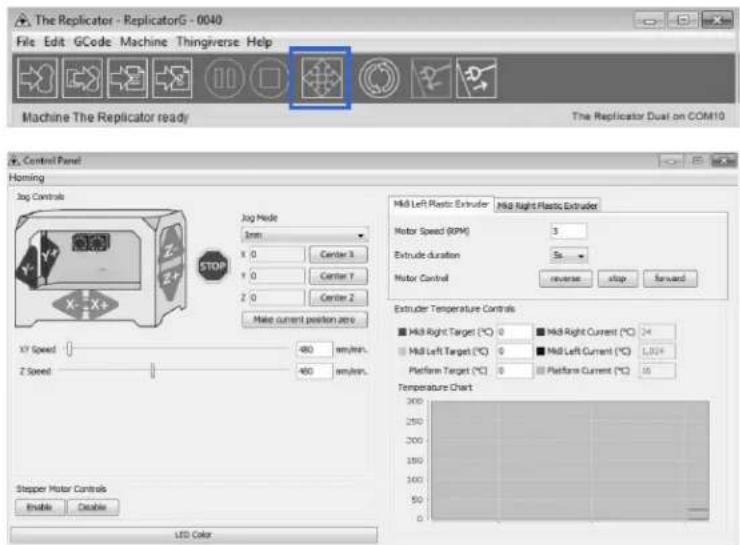This screenshot has height=545, width=740.
Task: Click the Build to file toolbar icon
Action: [x=83, y=78]
